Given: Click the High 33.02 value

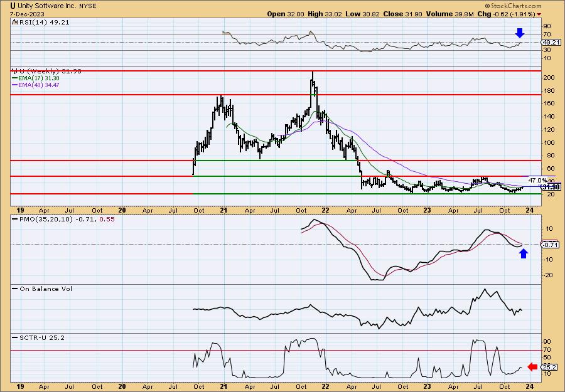Looking at the screenshot, I should (325, 14).
